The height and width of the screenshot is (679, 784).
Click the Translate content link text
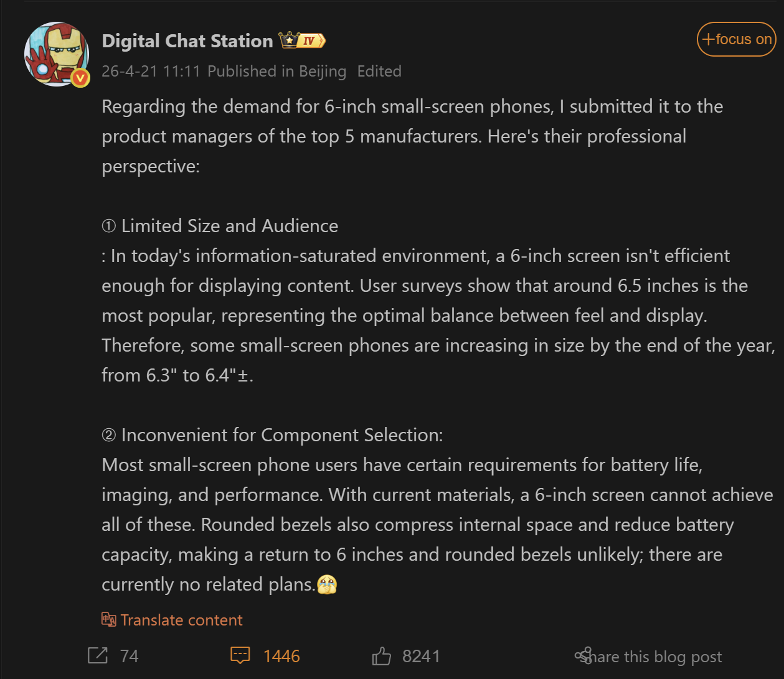181,620
